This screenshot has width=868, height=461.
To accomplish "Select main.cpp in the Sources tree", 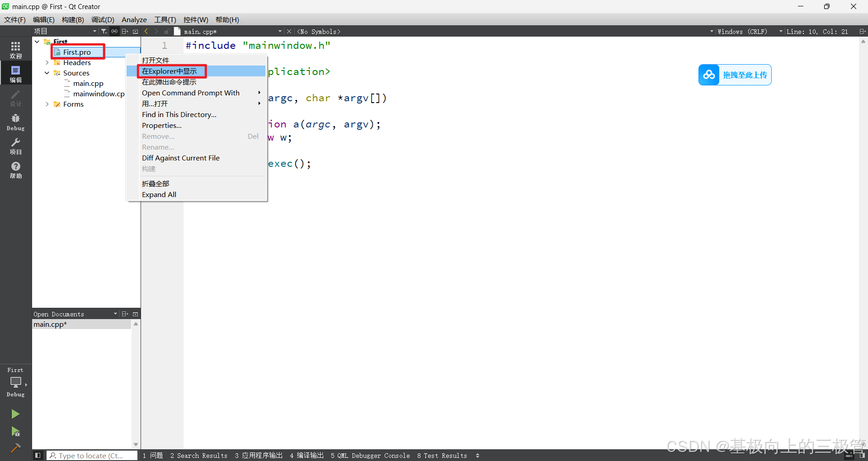I will 88,83.
